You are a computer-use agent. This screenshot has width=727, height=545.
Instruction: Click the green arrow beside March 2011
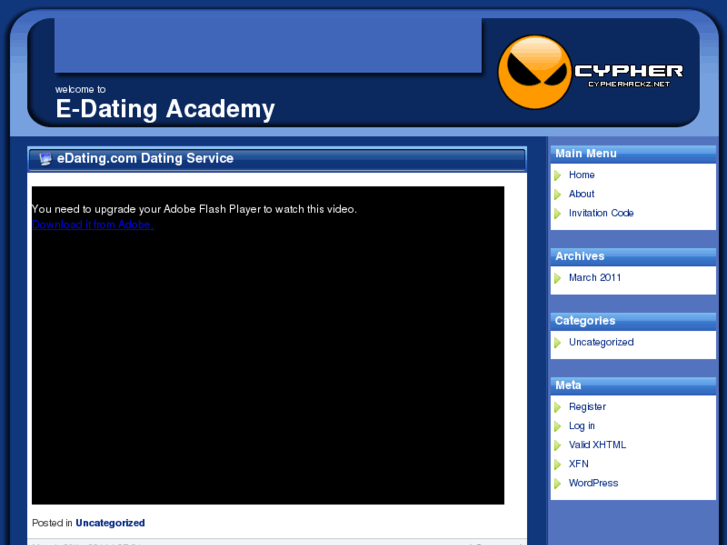pyautogui.click(x=558, y=278)
